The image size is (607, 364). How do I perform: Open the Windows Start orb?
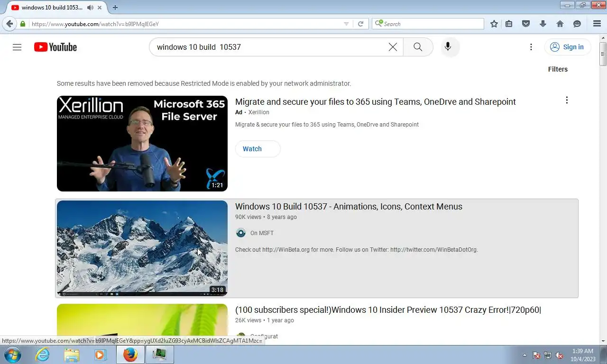(13, 355)
